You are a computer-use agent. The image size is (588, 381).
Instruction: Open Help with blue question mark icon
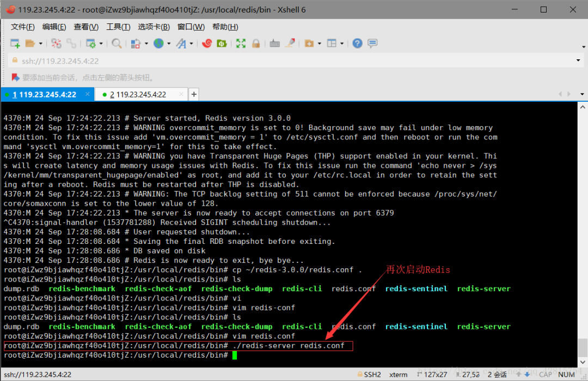tap(357, 44)
